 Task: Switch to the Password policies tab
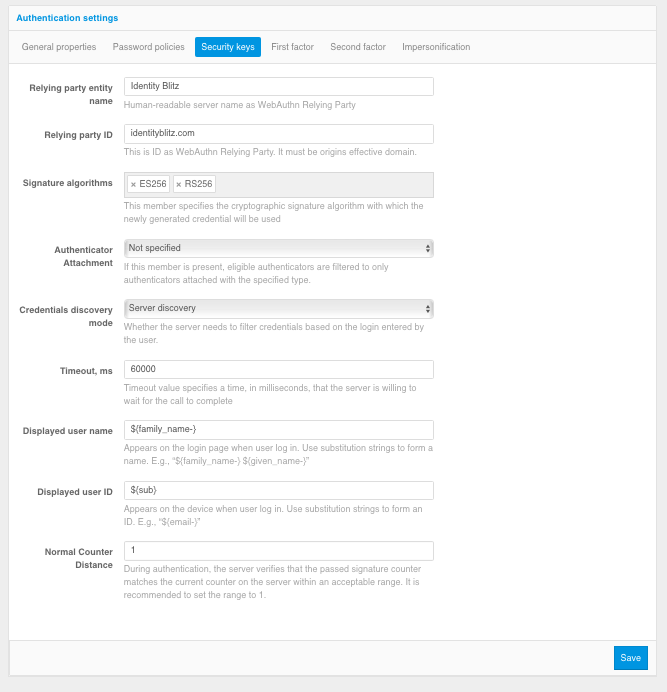[148, 47]
